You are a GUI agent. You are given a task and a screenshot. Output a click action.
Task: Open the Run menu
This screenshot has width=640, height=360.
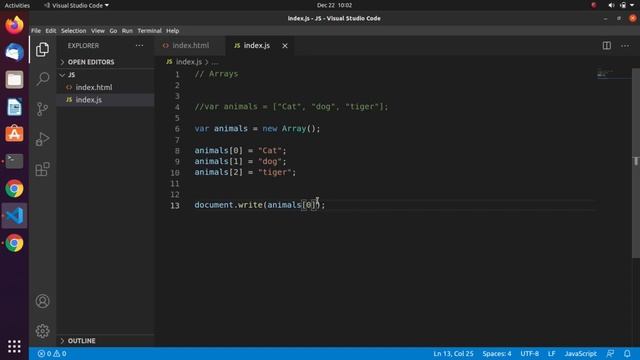pos(127,31)
